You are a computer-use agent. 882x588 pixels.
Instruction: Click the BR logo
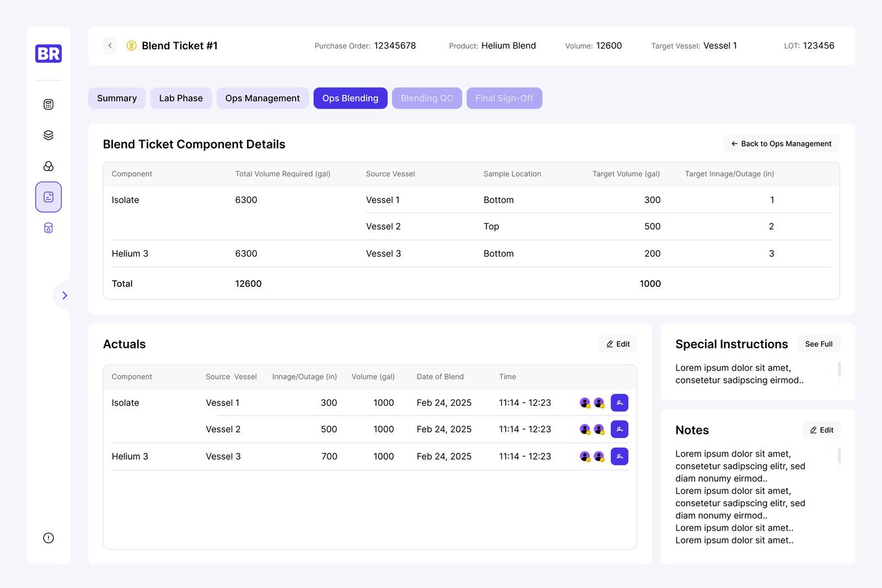pyautogui.click(x=49, y=54)
